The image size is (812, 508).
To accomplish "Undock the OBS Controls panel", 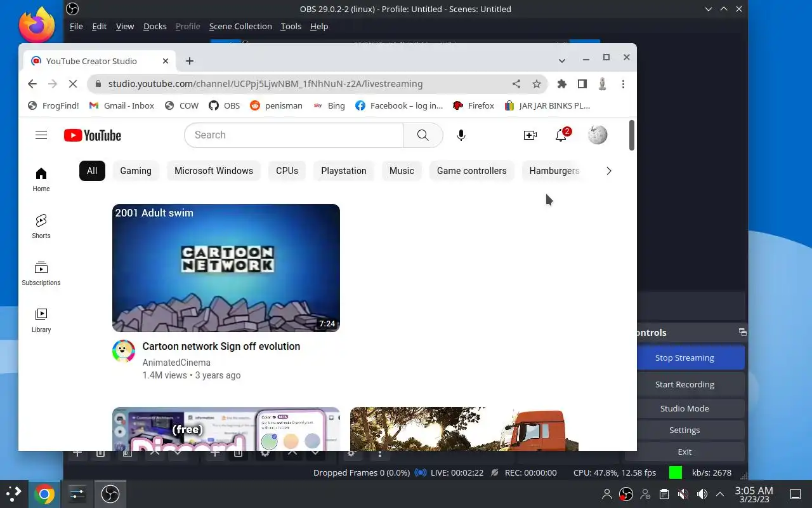I will click(742, 332).
